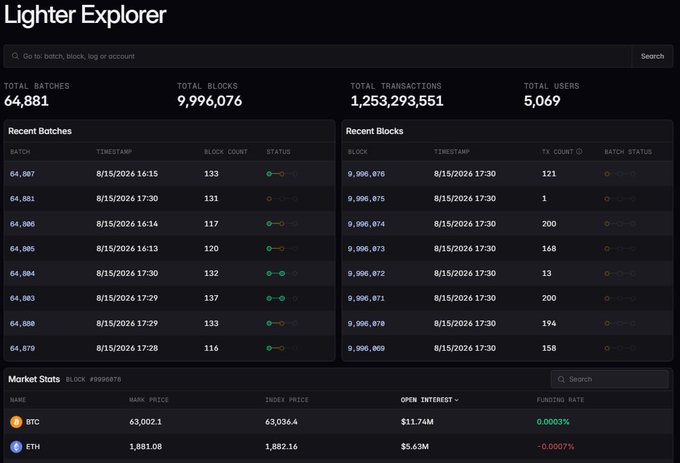Click the Lighter Explorer title

click(85, 15)
